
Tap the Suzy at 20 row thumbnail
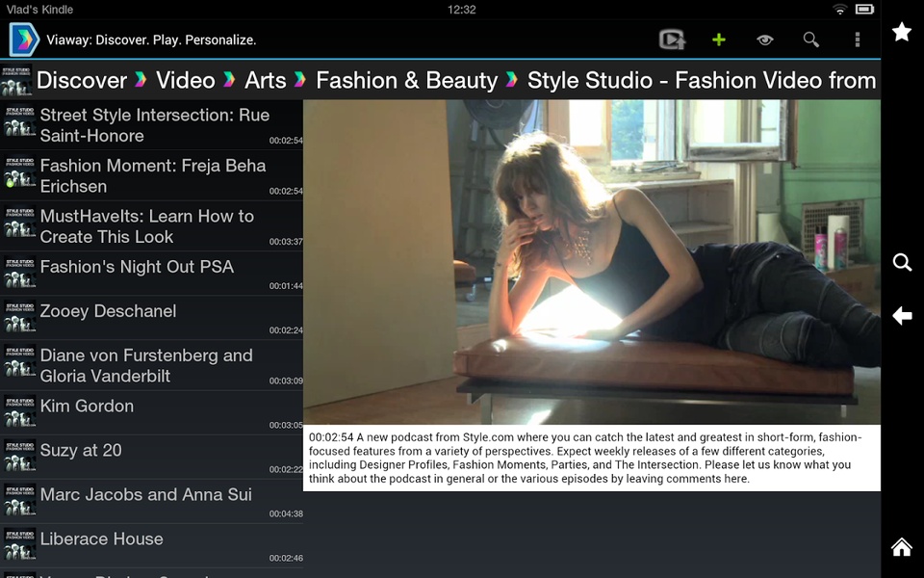click(19, 456)
